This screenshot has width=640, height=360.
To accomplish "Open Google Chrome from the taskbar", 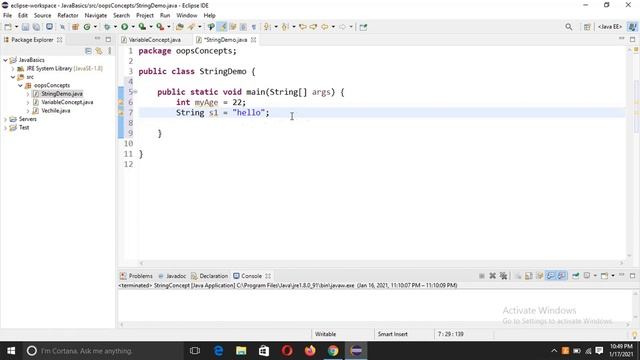I will click(x=333, y=351).
